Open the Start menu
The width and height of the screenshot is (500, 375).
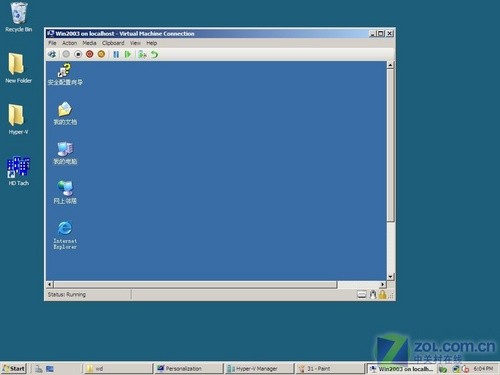click(14, 369)
